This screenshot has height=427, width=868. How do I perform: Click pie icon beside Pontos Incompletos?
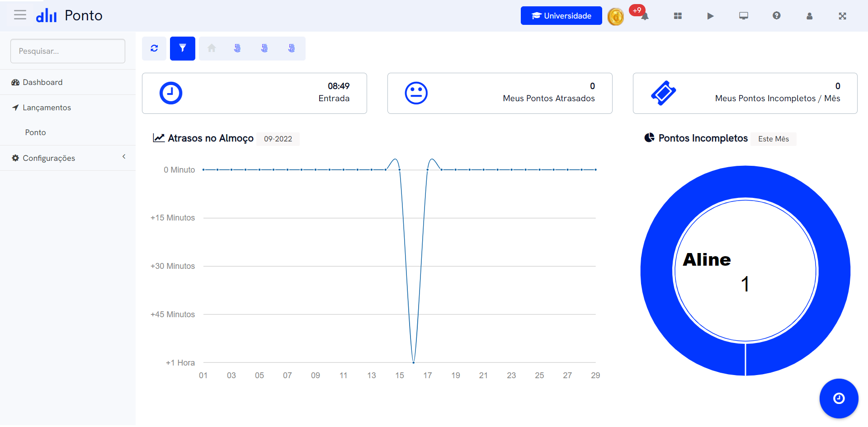[x=649, y=137]
